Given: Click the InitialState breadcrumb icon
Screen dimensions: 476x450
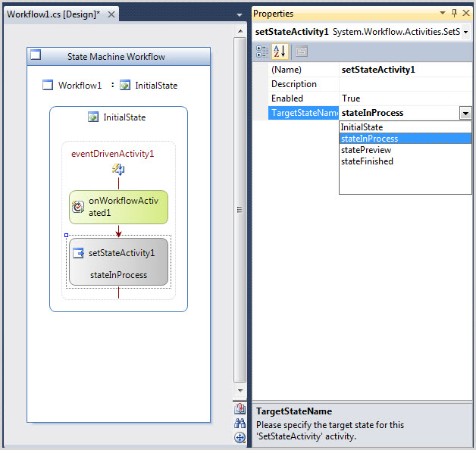Looking at the screenshot, I should click(125, 86).
